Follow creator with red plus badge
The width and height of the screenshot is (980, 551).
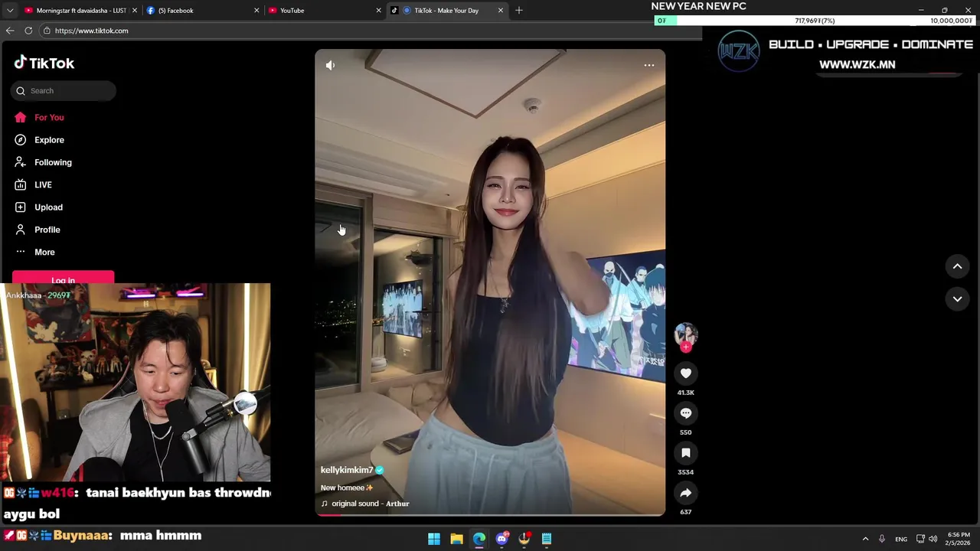686,347
